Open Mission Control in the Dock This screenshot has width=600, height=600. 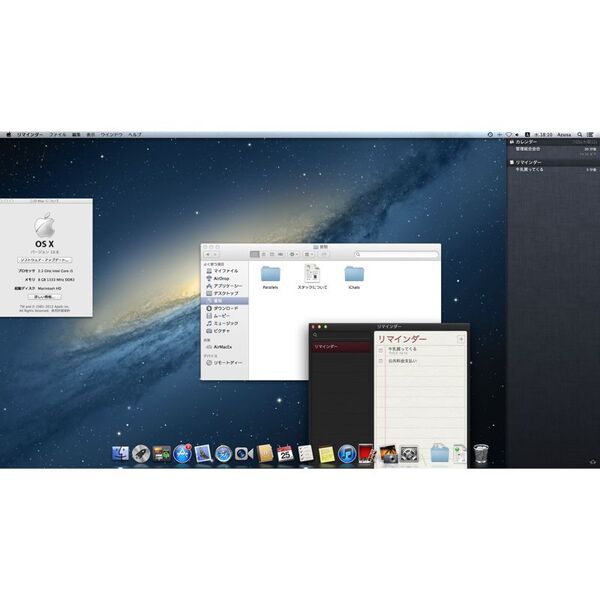(161, 454)
